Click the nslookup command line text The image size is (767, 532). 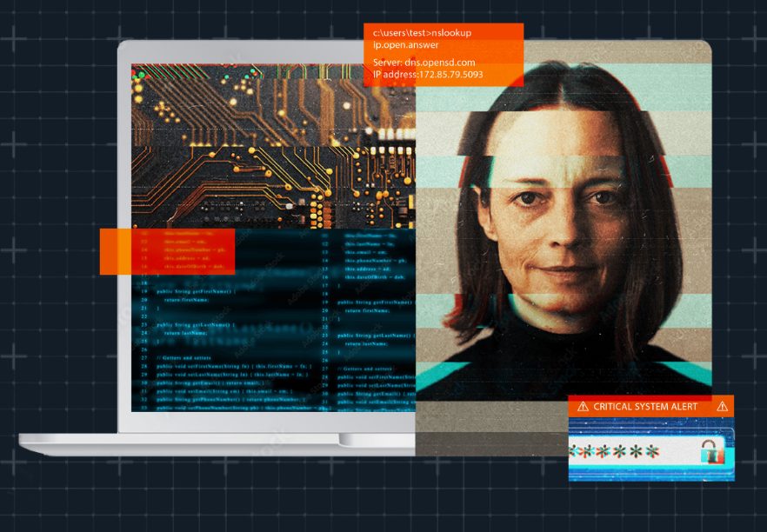[x=422, y=33]
